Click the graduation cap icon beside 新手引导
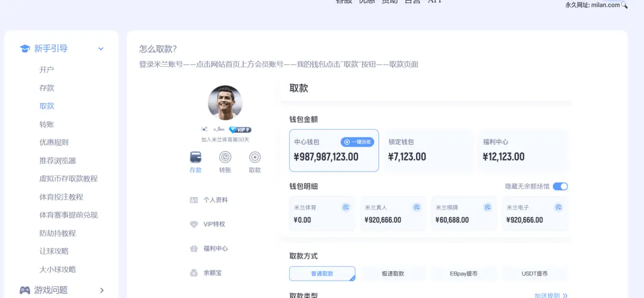The height and width of the screenshot is (298, 644). click(25, 49)
